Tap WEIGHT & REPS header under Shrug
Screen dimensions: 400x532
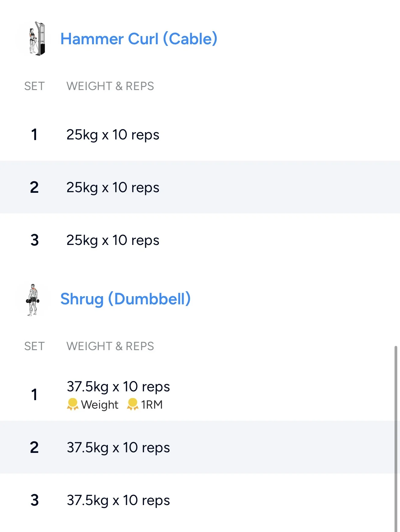coord(110,346)
